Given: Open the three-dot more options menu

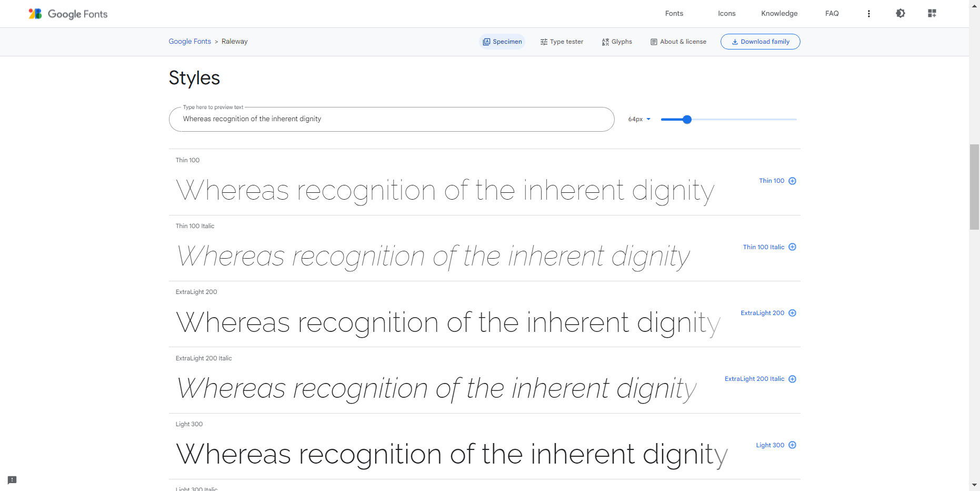Looking at the screenshot, I should click(868, 14).
